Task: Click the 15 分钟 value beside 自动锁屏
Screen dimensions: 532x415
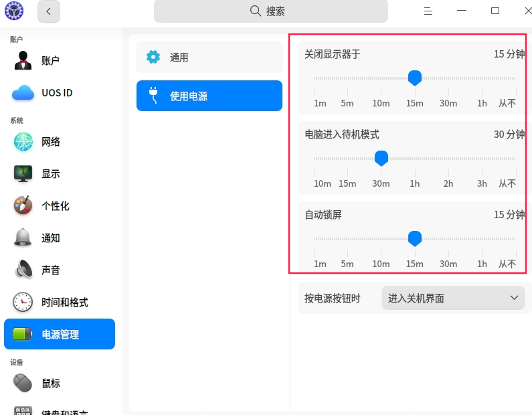Action: (509, 215)
